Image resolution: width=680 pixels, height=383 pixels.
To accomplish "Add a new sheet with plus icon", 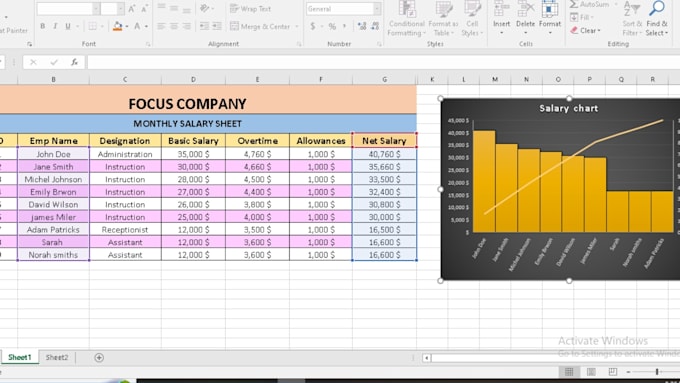I will (x=99, y=357).
